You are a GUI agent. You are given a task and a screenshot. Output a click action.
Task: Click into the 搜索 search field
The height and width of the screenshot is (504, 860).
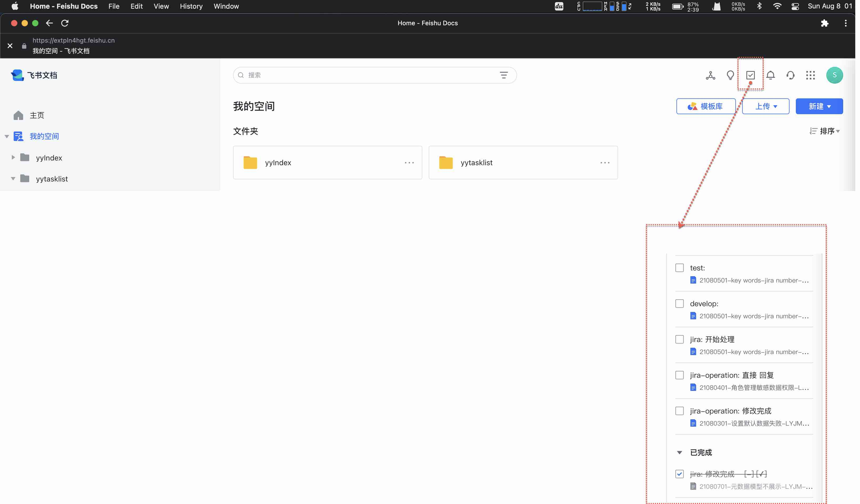tap(368, 75)
